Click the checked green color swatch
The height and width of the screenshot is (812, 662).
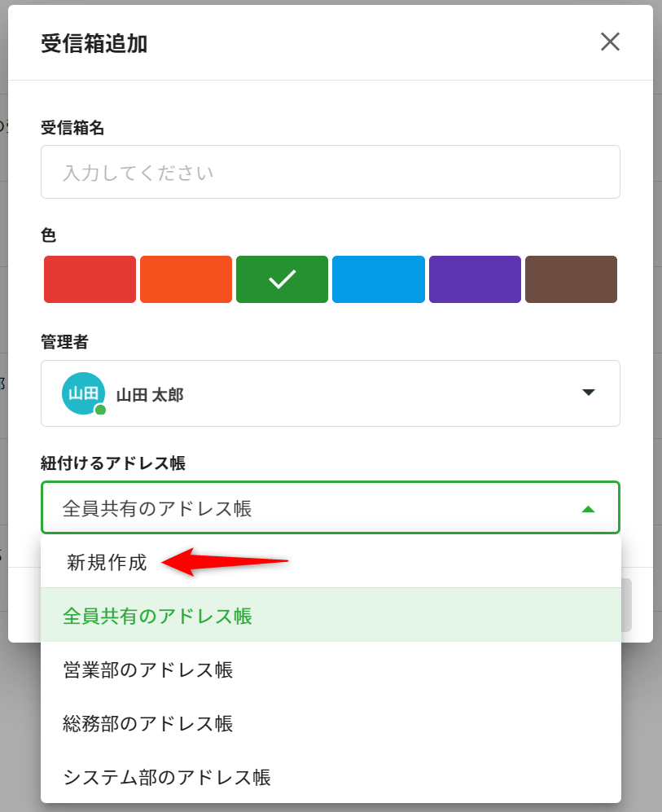[x=282, y=279]
